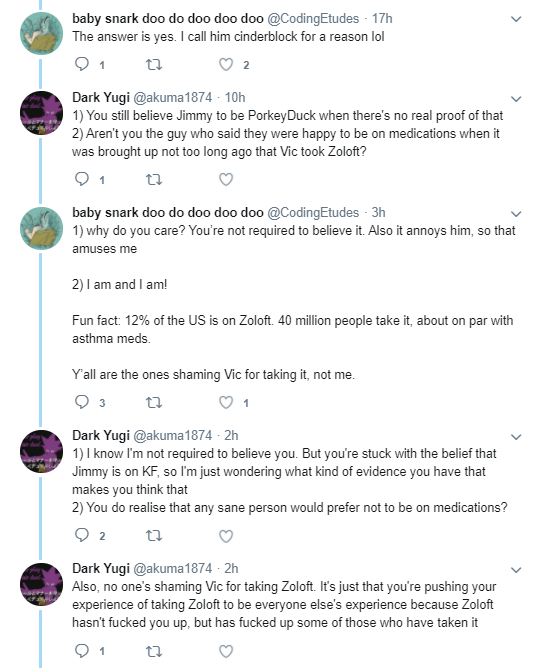Screen dimensions: 551x668
Task: Reply to tweet about sane person medications
Action: [x=82, y=536]
